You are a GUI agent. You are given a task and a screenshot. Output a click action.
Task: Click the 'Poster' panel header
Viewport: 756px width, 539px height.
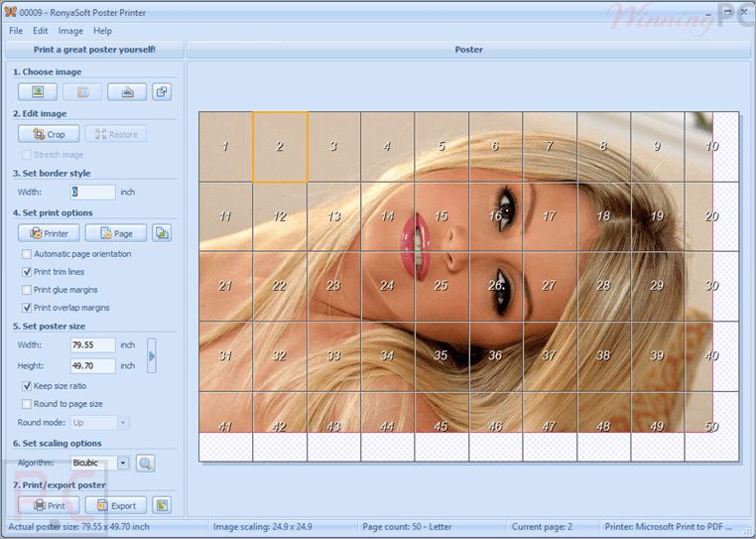(x=468, y=50)
